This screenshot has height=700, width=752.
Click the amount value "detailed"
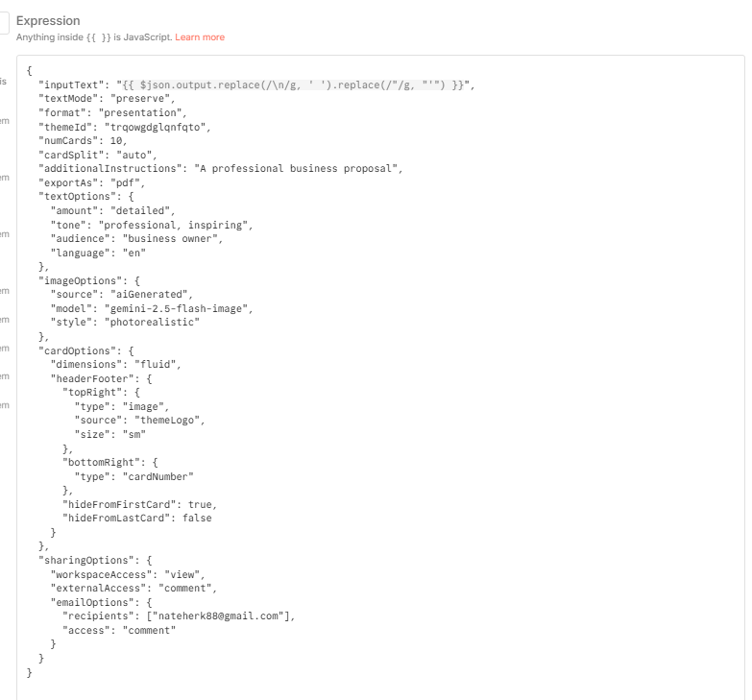(140, 211)
